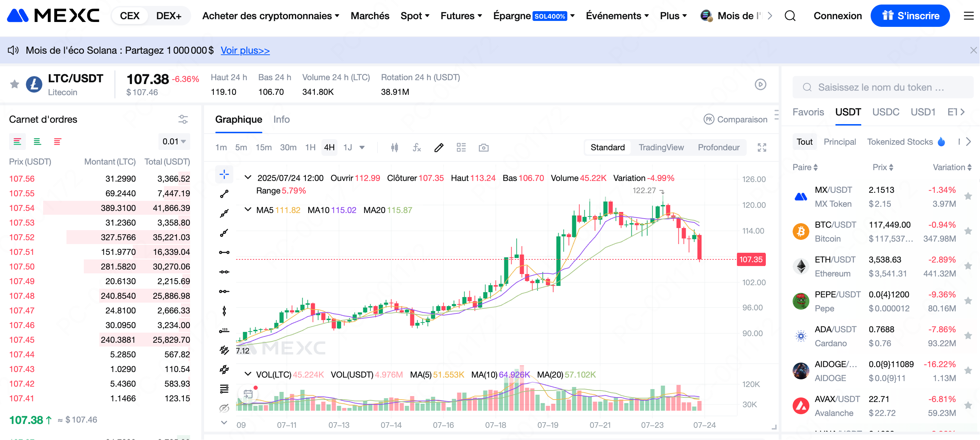Play the tutorial video icon
The width and height of the screenshot is (980, 440).
click(760, 84)
